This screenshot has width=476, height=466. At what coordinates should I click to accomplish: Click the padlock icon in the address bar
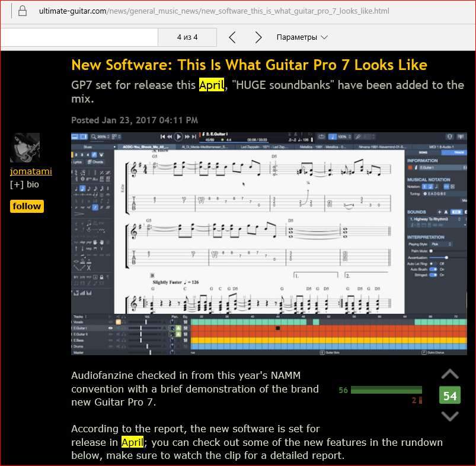pyautogui.click(x=22, y=11)
